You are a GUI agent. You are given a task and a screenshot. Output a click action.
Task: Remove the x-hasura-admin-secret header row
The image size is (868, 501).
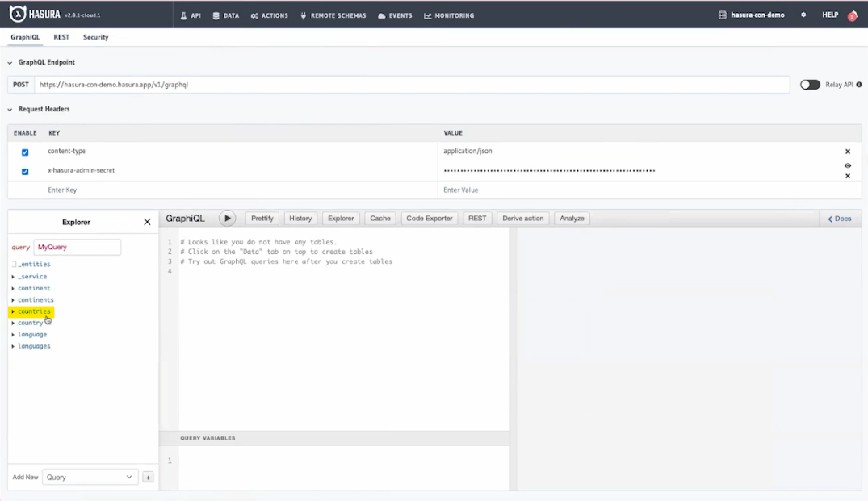click(848, 176)
